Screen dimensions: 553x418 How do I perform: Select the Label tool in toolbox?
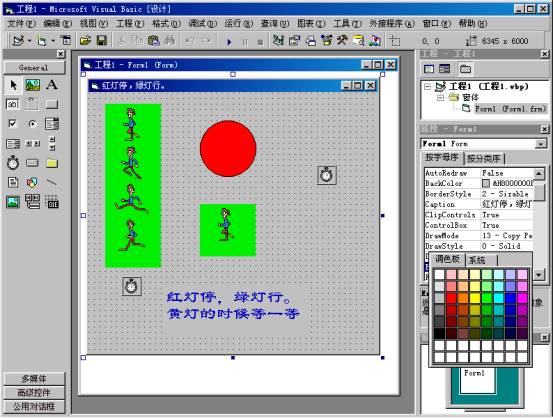[52, 85]
